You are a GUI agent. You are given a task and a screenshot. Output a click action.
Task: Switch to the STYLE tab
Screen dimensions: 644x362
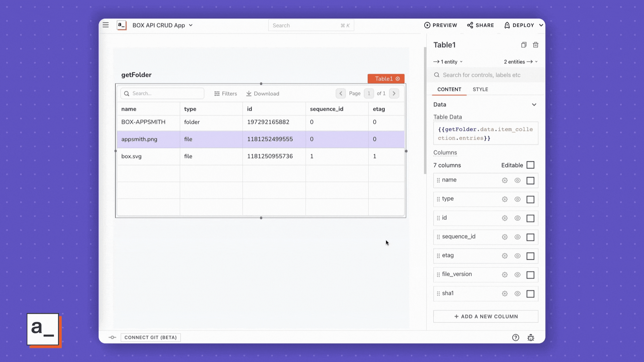(480, 89)
